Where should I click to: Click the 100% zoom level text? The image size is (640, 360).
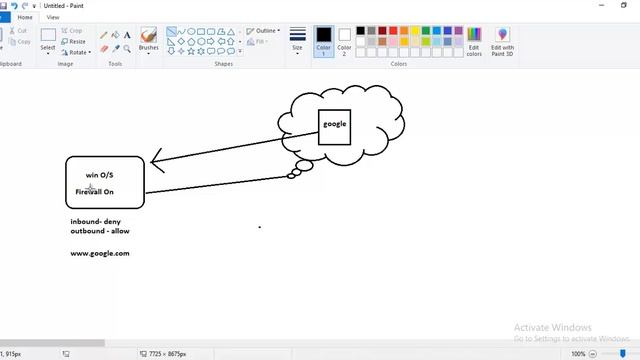tap(578, 354)
